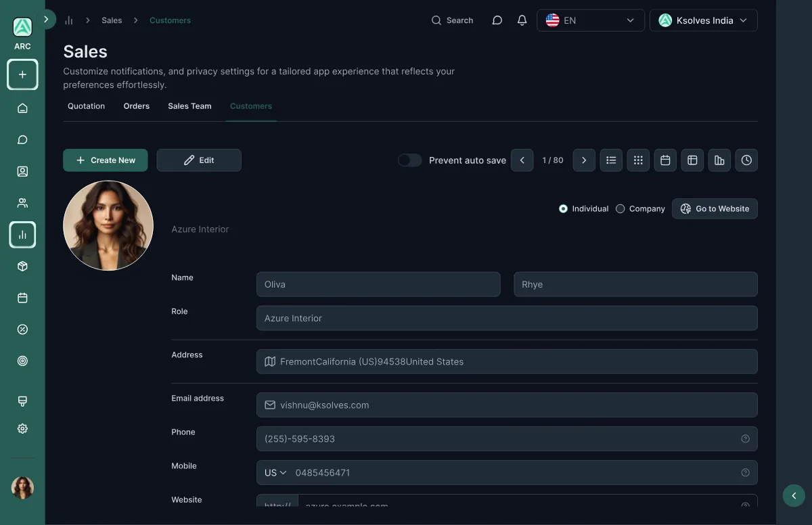Click the record counter 1 / 80

[553, 160]
